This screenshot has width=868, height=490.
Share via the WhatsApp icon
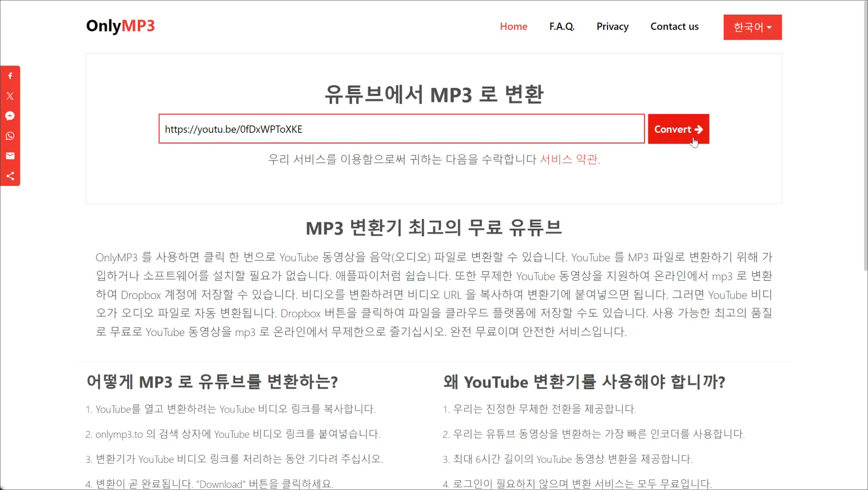tap(10, 136)
